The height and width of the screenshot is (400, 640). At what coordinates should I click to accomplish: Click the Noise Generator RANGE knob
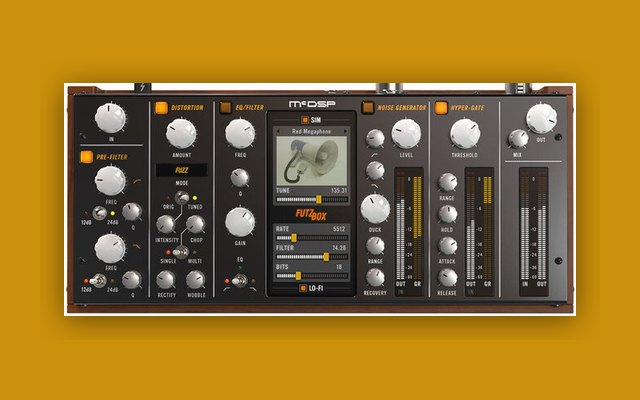point(375,246)
